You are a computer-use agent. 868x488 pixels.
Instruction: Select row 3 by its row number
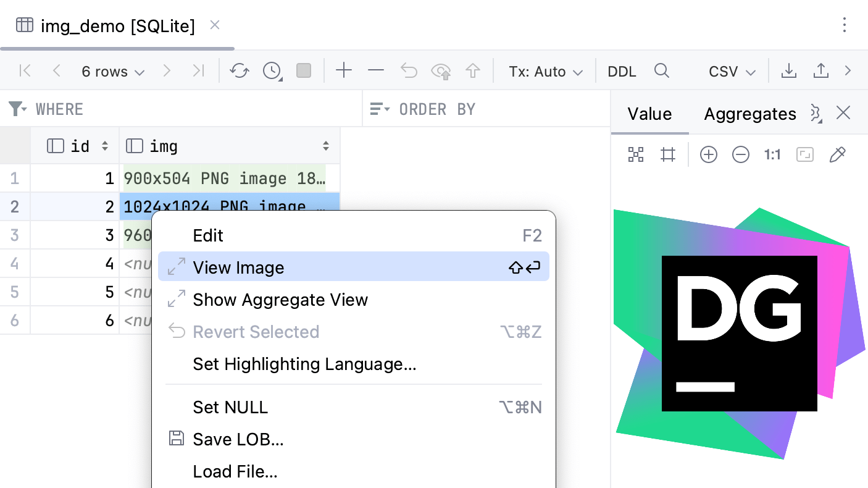coord(15,235)
